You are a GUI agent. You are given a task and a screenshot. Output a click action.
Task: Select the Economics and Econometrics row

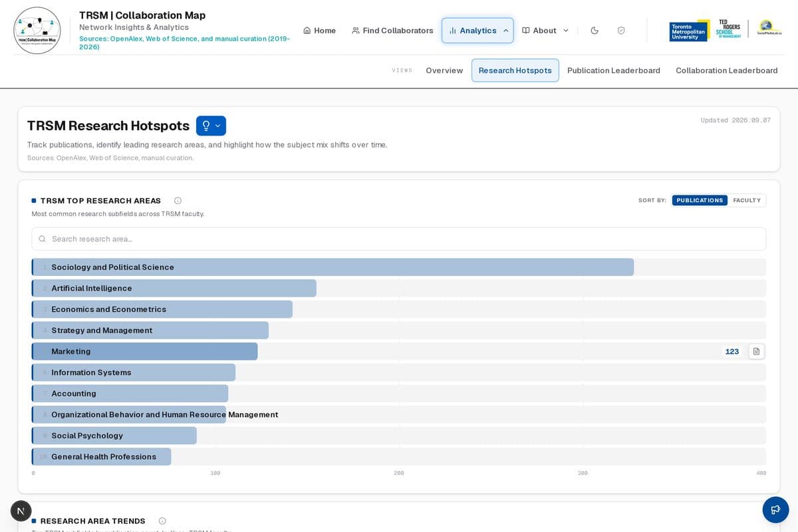[399, 309]
